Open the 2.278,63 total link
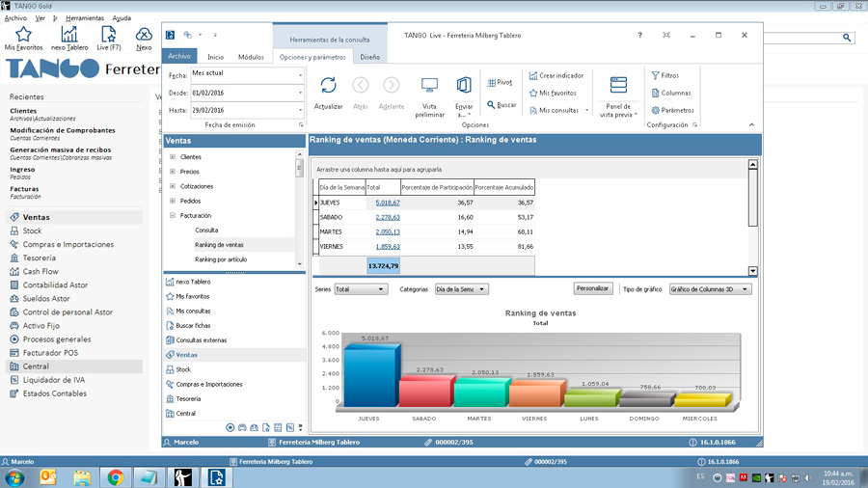Viewport: 868px width, 488px height. pos(388,217)
